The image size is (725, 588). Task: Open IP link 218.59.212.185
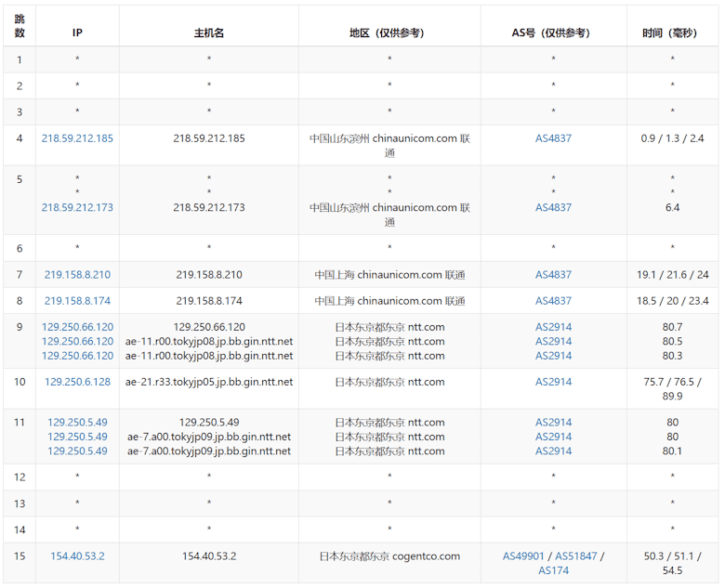point(77,138)
